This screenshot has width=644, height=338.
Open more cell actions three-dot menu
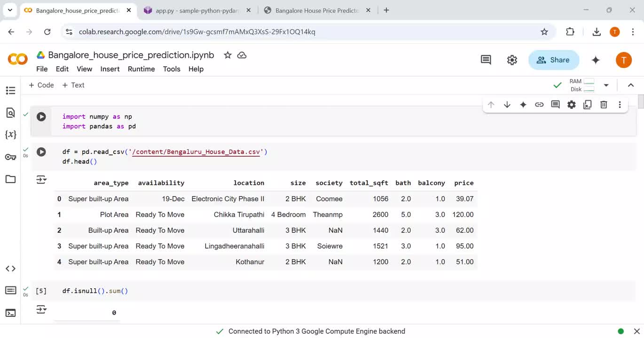(x=620, y=105)
